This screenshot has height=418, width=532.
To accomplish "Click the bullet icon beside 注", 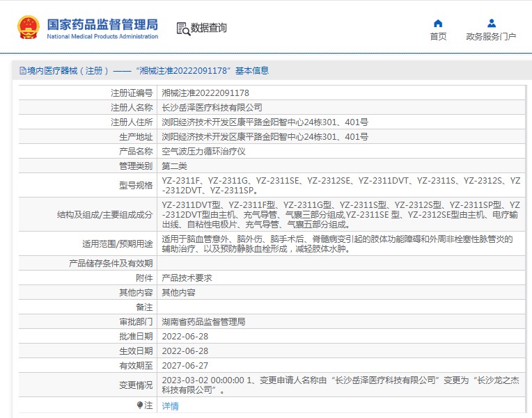I will [140, 405].
